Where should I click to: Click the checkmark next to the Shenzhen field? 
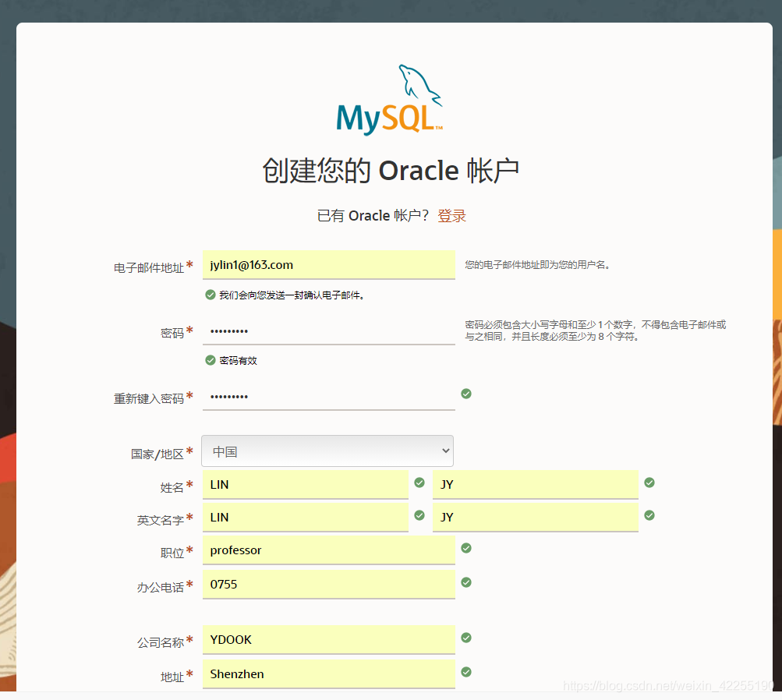point(466,672)
